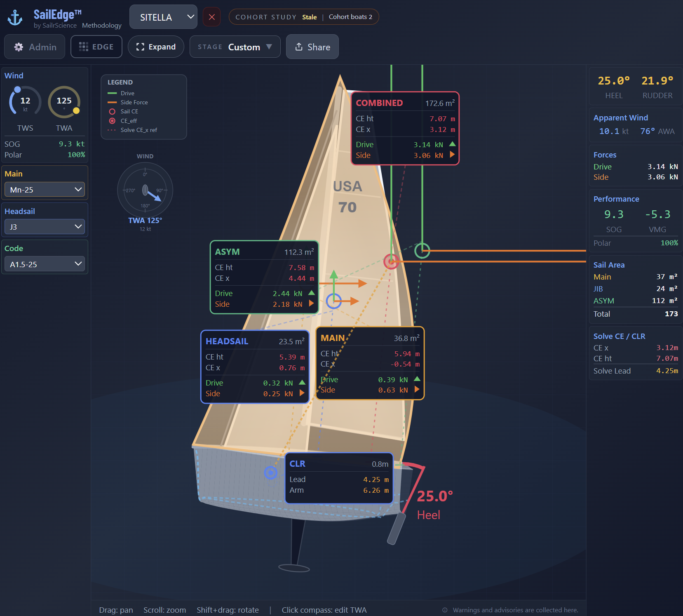
Task: Open the SITELLA boat dropdown
Action: [163, 17]
